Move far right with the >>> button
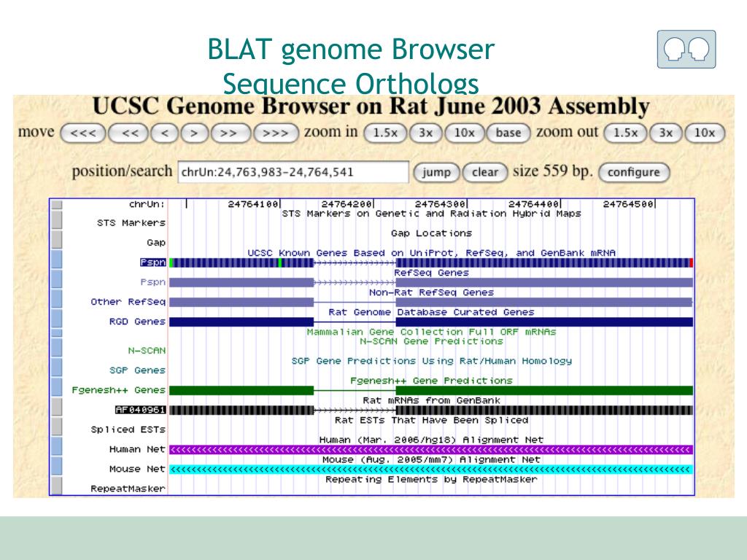747x560 pixels. (276, 133)
